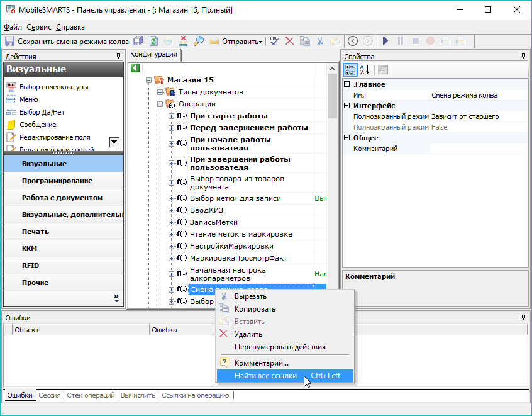The height and width of the screenshot is (416, 532).
Task: Select the Сообщение action
Action: pos(31,125)
